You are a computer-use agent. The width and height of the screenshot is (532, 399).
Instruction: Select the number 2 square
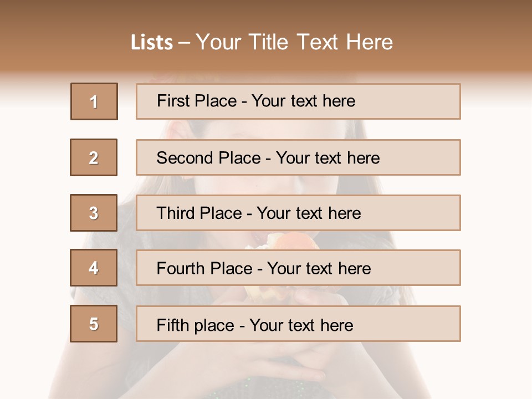94,157
